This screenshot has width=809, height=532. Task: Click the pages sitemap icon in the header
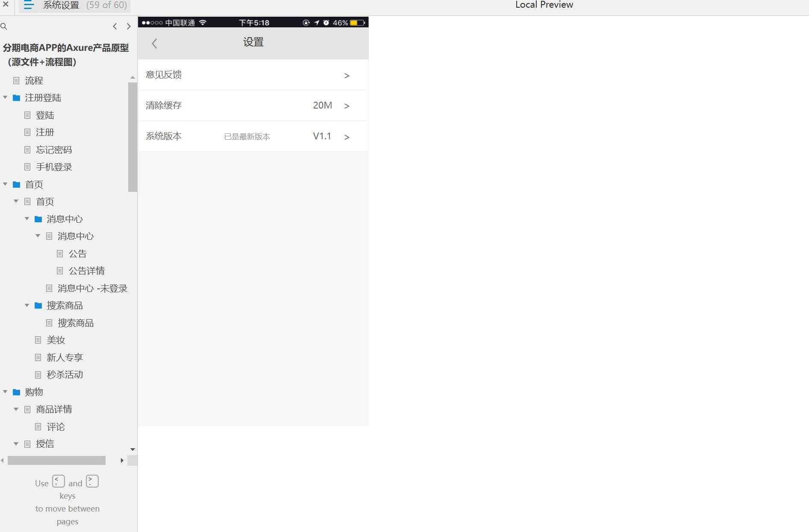[28, 5]
